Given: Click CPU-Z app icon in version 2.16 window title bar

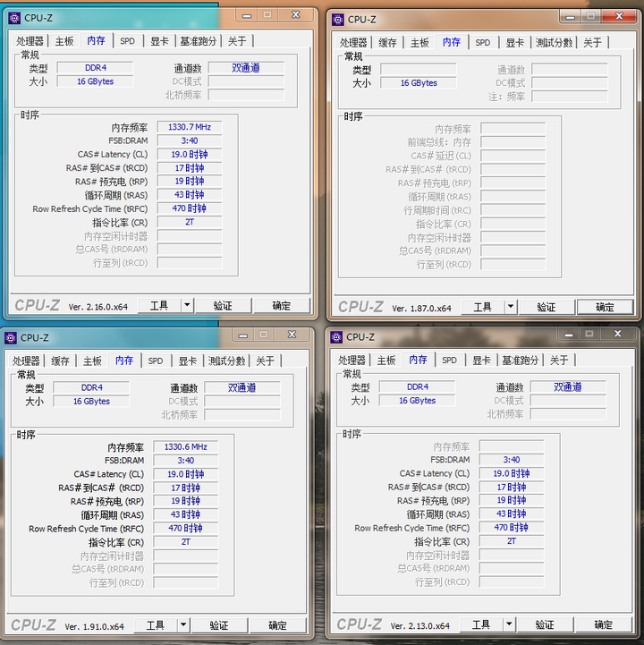Looking at the screenshot, I should pyautogui.click(x=14, y=18).
